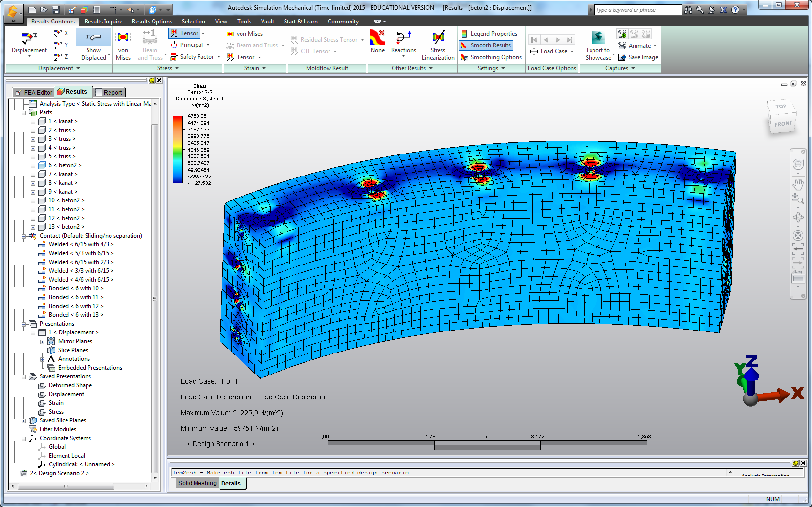
Task: Toggle Show Displaced button
Action: [93, 38]
